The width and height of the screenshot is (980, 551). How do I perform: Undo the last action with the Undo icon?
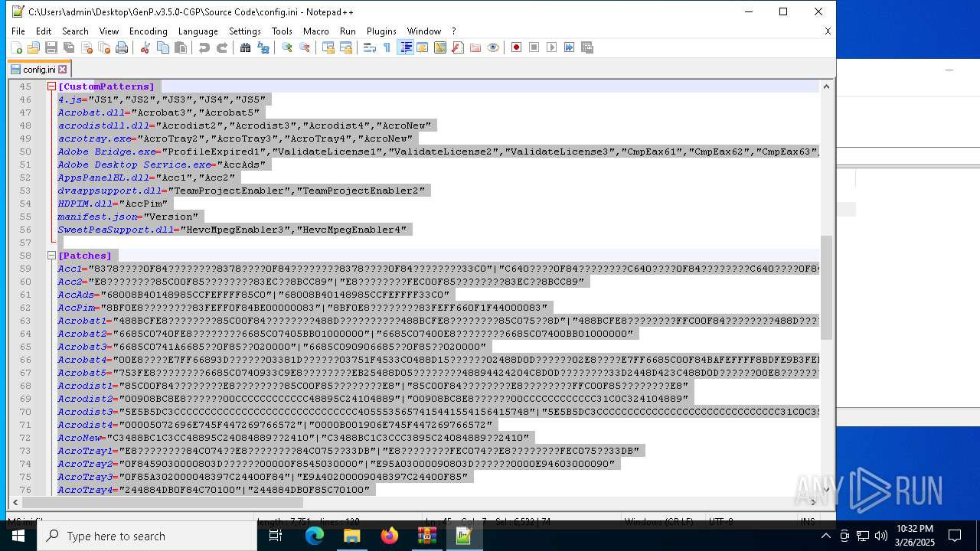204,47
